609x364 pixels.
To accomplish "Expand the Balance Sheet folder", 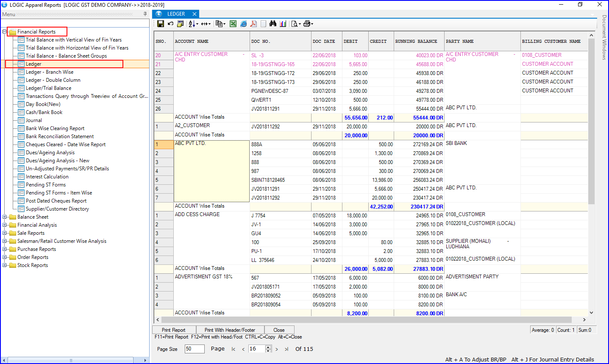I will coord(4,217).
